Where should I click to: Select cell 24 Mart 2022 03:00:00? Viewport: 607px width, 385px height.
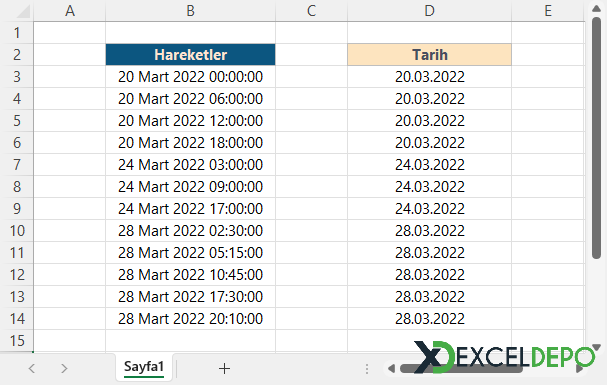190,165
